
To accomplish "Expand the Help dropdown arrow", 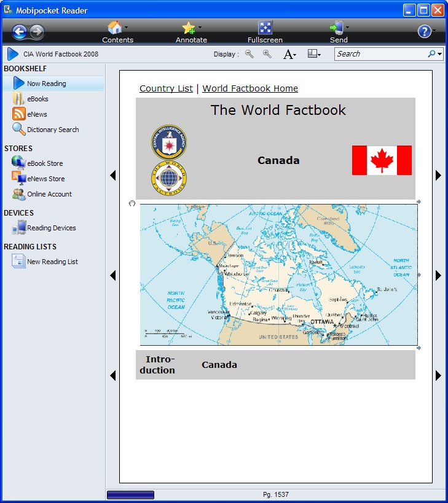I will tap(434, 31).
